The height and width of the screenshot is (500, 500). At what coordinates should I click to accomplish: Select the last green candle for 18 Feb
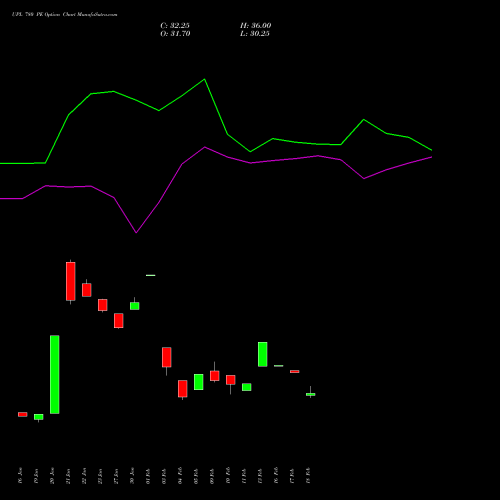pos(311,394)
